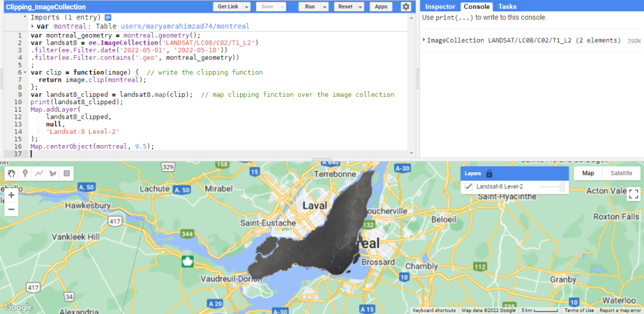This screenshot has width=644, height=314.
Task: Uncheck the Landsat-8 Level-2 layer
Action: click(x=467, y=187)
